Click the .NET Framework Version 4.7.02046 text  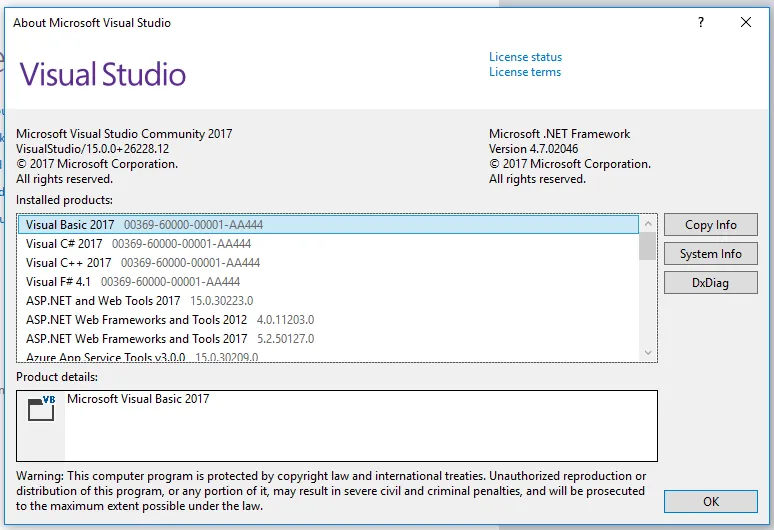click(533, 149)
